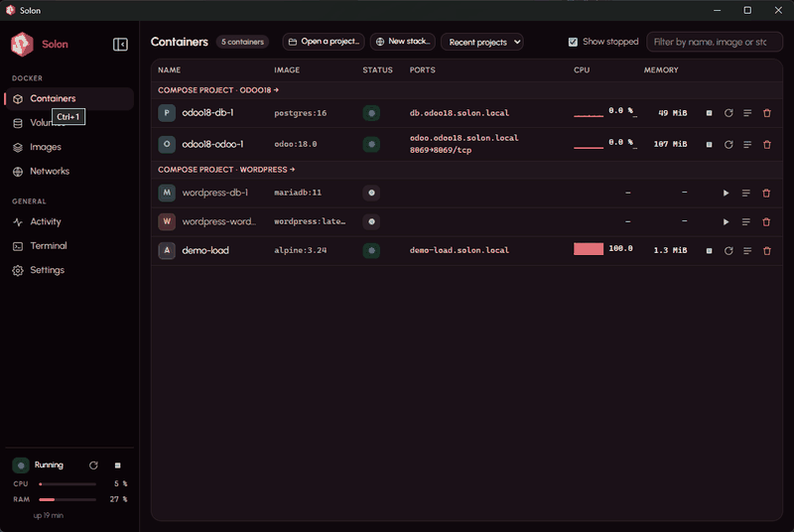This screenshot has height=532, width=794.
Task: Open the Activity view
Action: pyautogui.click(x=45, y=221)
